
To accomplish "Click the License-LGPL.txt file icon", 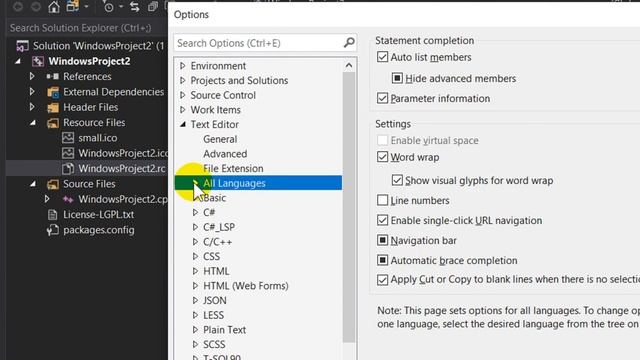I will pyautogui.click(x=53, y=214).
